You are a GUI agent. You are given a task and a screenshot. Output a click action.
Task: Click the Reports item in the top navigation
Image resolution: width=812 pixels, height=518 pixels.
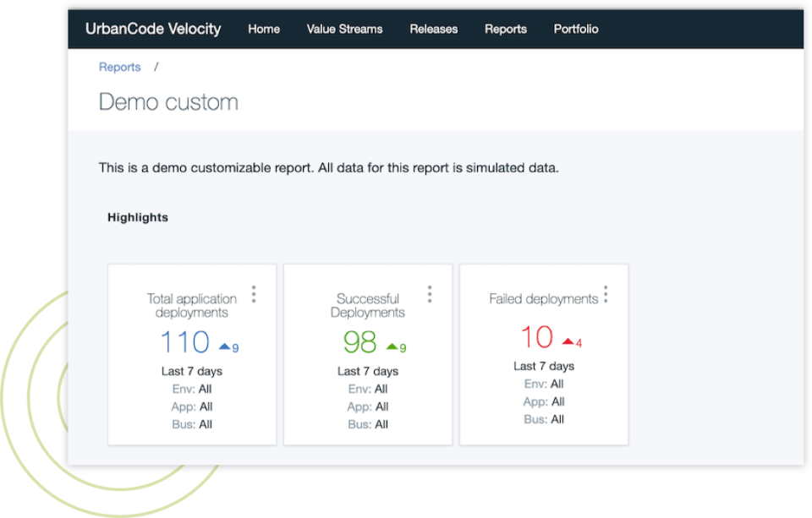[x=506, y=29]
